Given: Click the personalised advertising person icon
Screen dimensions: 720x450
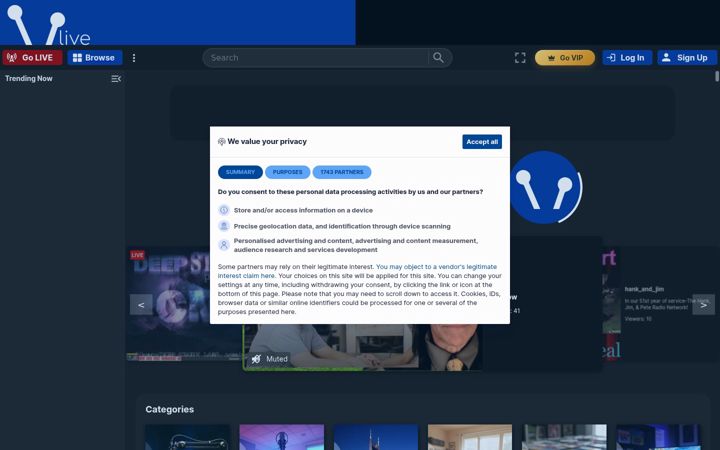Looking at the screenshot, I should click(224, 245).
